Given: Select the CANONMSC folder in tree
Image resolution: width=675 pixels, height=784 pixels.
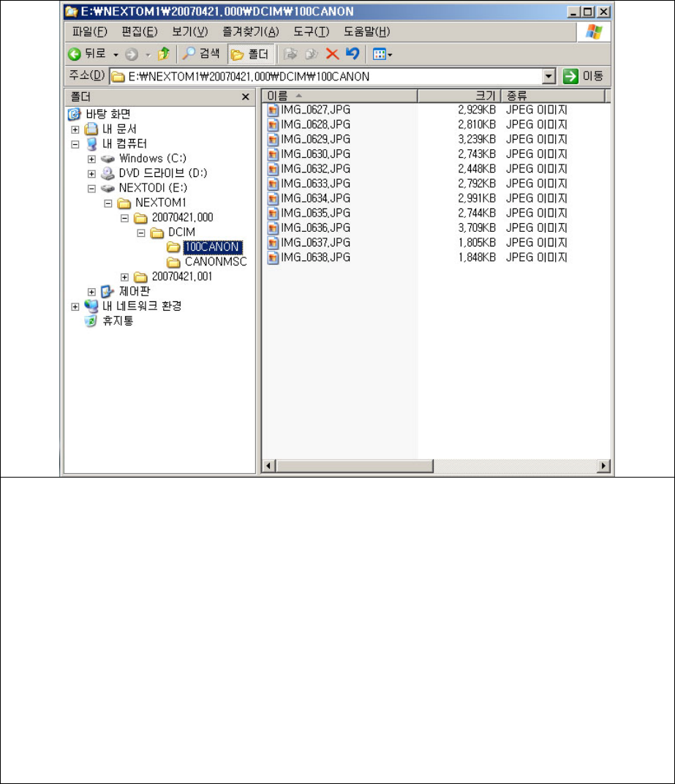Looking at the screenshot, I should (x=216, y=262).
